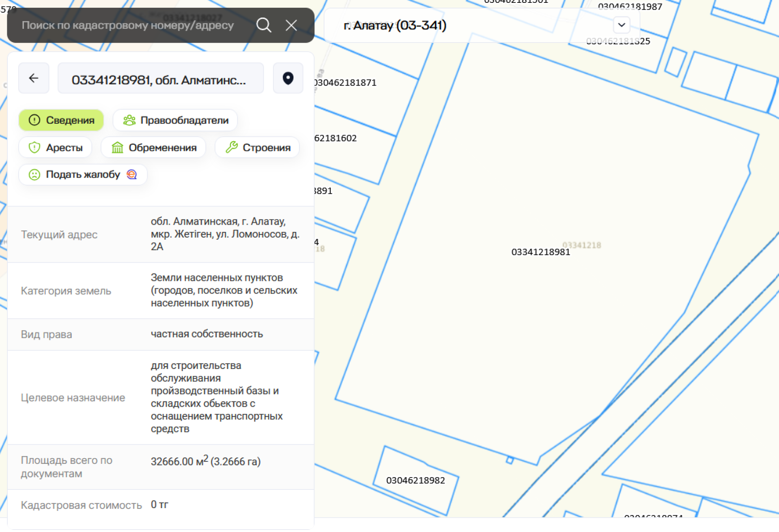Screen dimensions: 779x532
Task: Open the Строения tab
Action: pyautogui.click(x=258, y=148)
